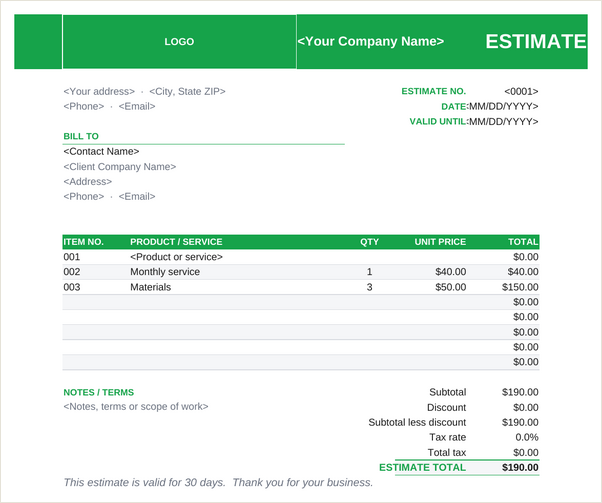Select the 0.0% tax rate value
This screenshot has height=503, width=602.
[x=527, y=437]
